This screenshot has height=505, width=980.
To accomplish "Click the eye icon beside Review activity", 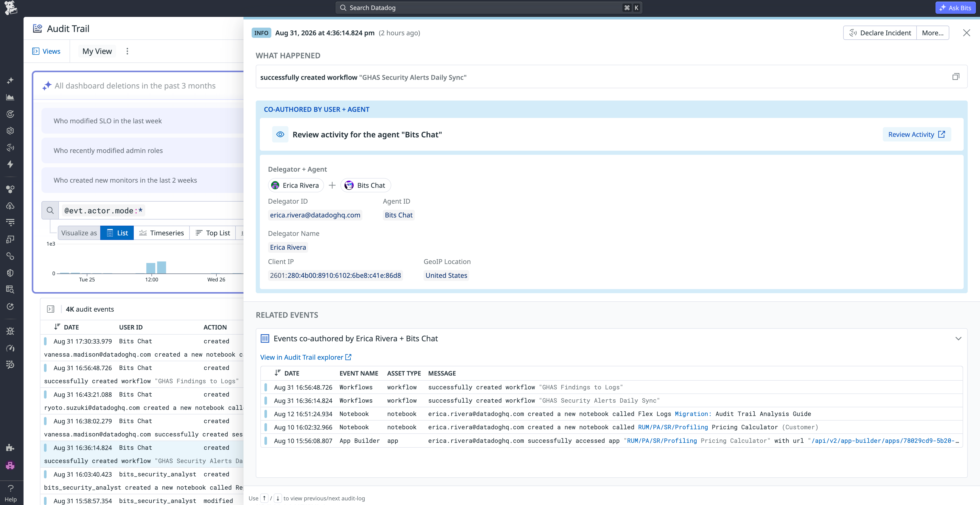I will coord(280,134).
